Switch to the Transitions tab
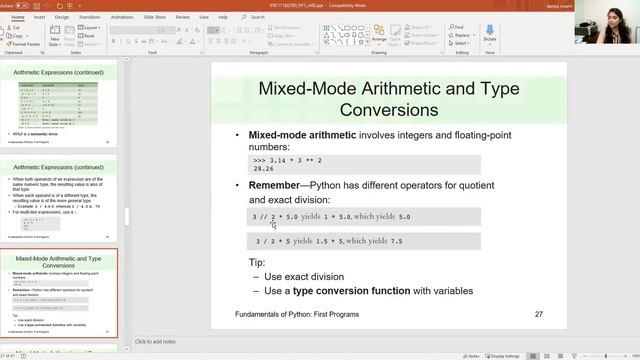The width and height of the screenshot is (640, 360). pyautogui.click(x=89, y=17)
